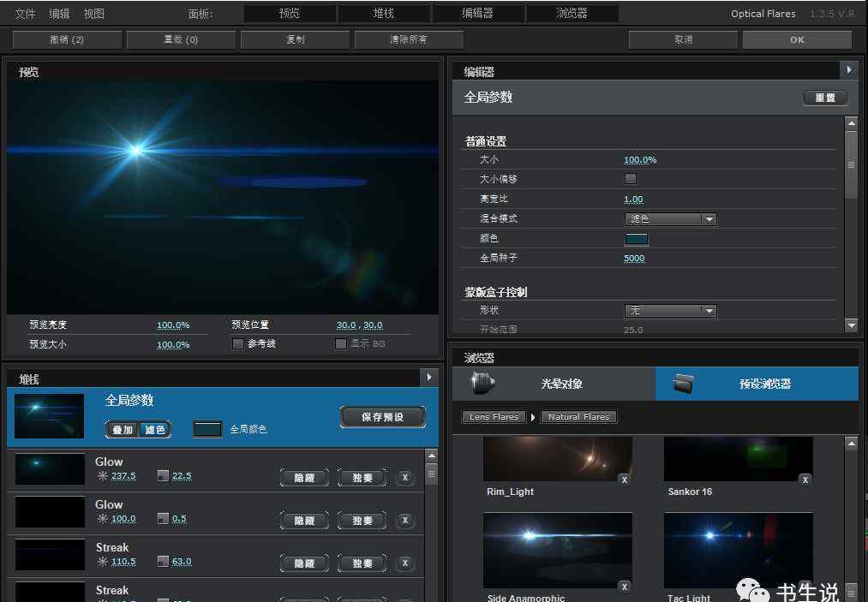Solo the second Glow element (100.0)
Image resolution: width=868 pixels, height=602 pixels.
(362, 520)
